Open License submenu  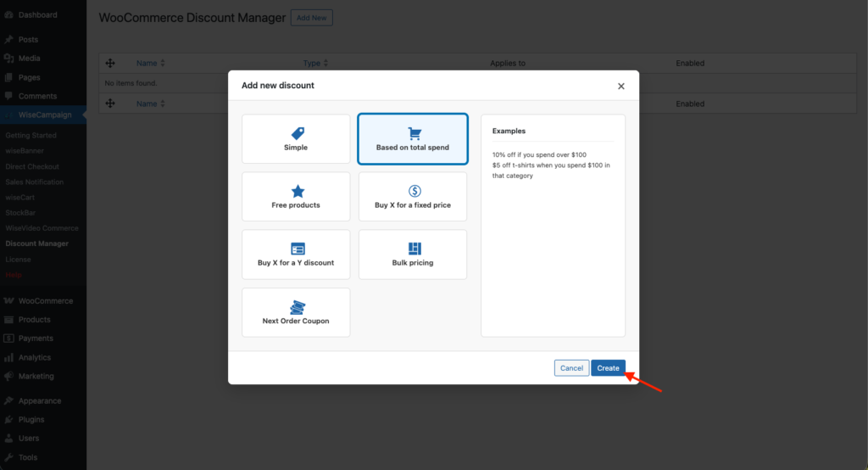[19, 260]
